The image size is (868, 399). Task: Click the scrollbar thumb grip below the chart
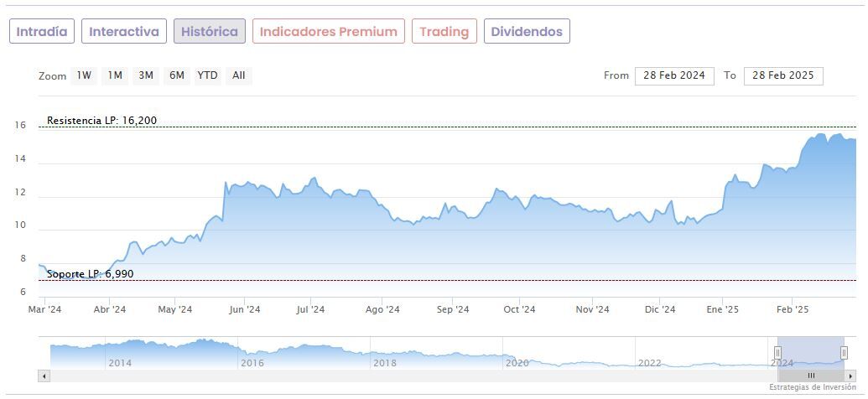point(811,376)
